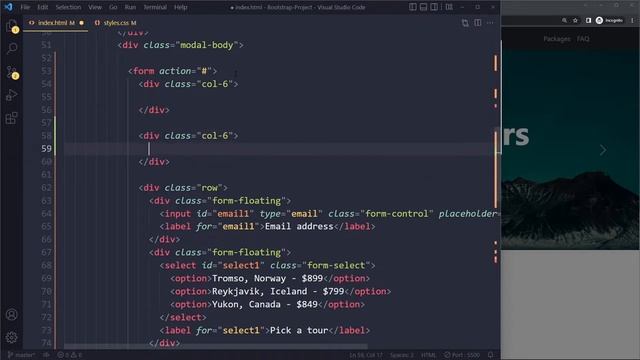Click the 'Pick a tour' label text
Image resolution: width=640 pixels, height=360 pixels.
click(299, 330)
